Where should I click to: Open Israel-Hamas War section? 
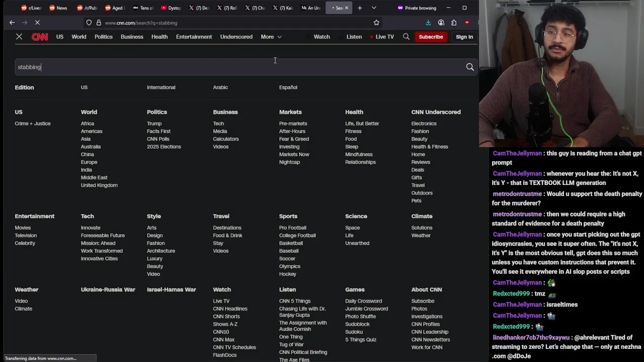coord(172,290)
